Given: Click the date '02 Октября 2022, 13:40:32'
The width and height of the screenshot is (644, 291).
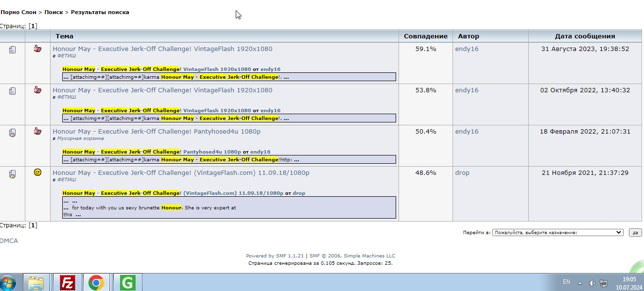Looking at the screenshot, I should (585, 90).
